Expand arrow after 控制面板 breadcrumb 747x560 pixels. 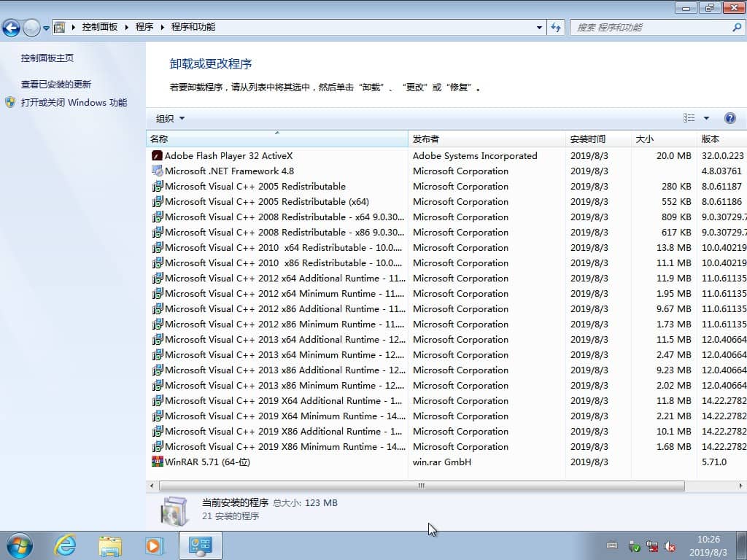[x=127, y=28]
